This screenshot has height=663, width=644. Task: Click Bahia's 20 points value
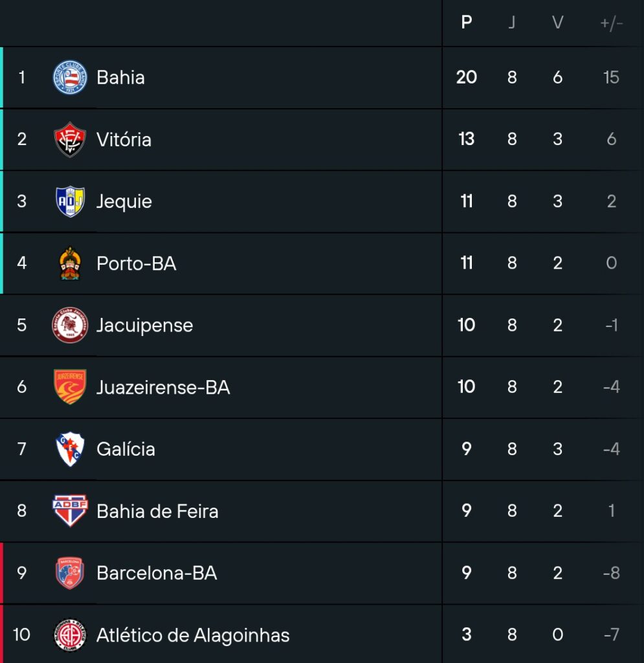467,77
